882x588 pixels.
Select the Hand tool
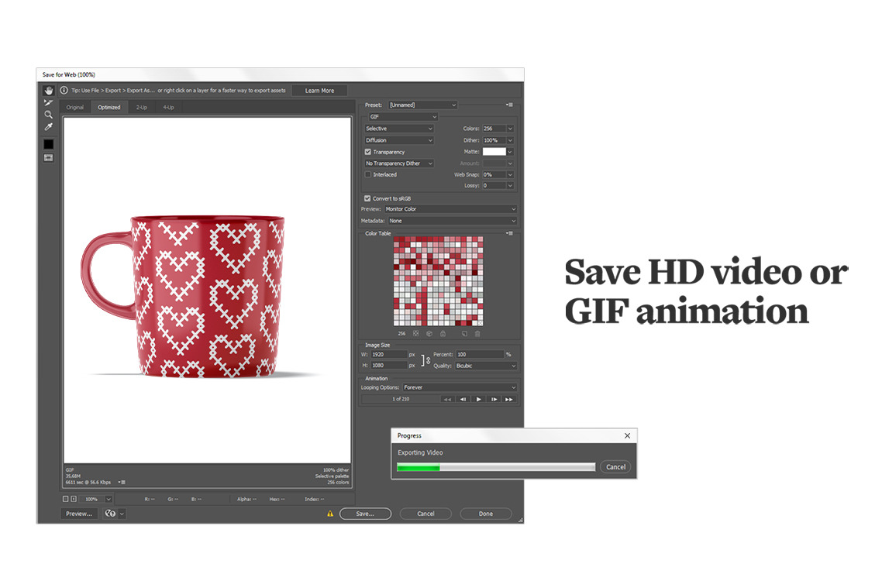coord(49,91)
